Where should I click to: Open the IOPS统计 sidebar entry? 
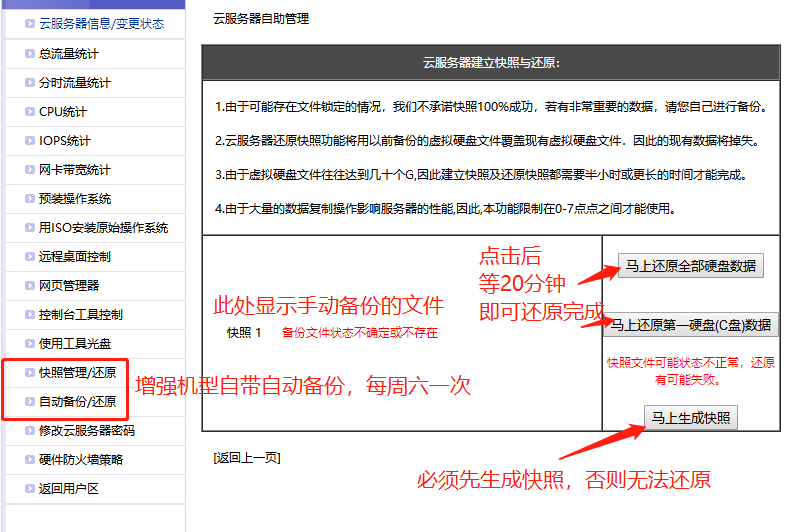64,140
